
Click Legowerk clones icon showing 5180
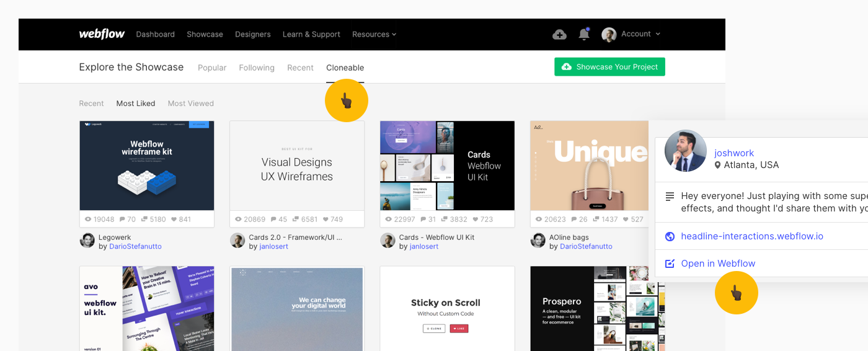(144, 220)
